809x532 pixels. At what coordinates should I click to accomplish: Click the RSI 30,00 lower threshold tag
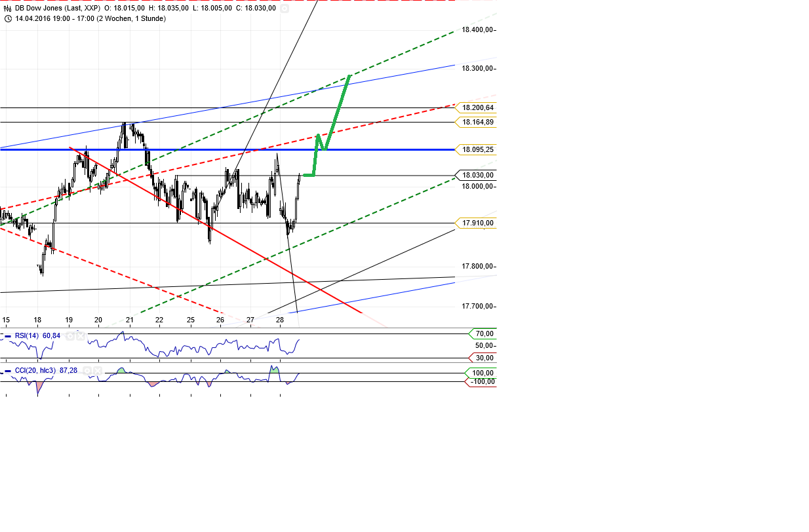(x=484, y=358)
